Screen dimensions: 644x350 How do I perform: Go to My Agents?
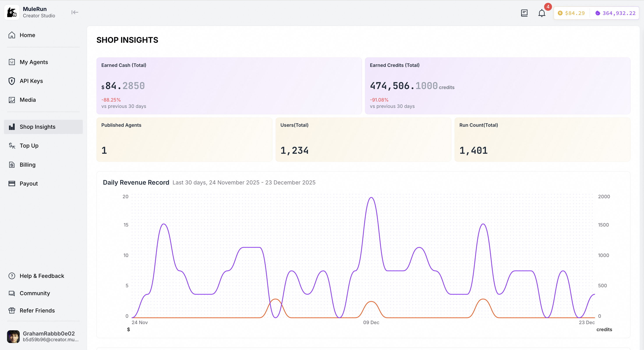click(34, 62)
